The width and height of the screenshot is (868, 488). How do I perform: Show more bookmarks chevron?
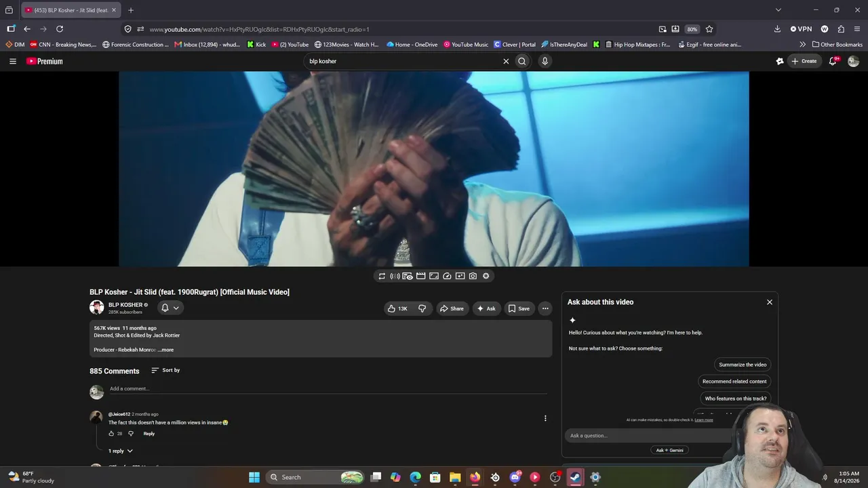[x=803, y=45]
